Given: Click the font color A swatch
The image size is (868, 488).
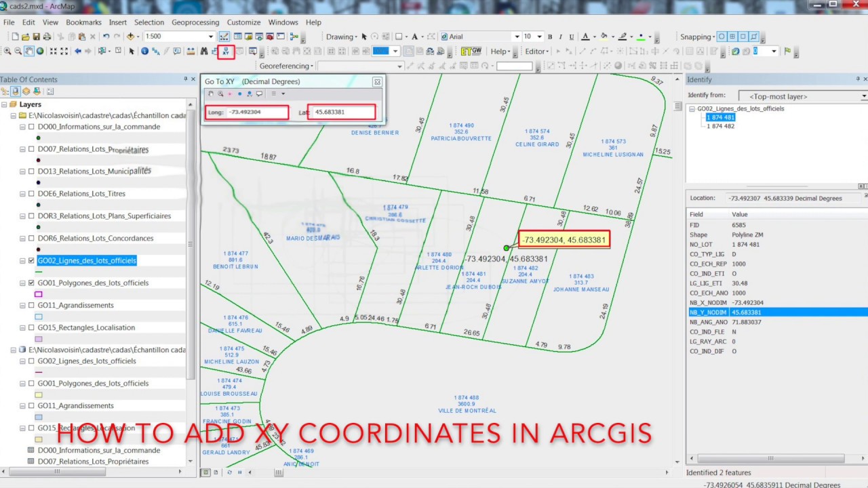Looking at the screenshot, I should 585,37.
